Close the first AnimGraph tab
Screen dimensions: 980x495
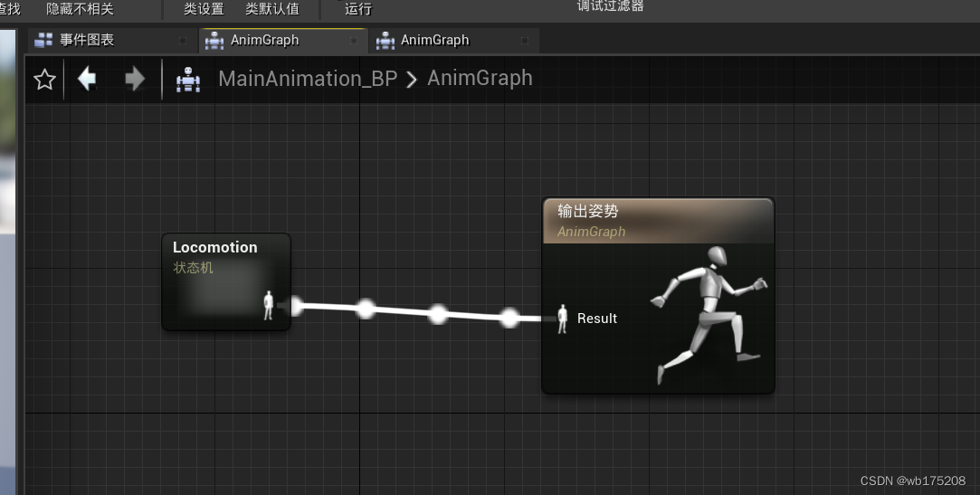point(354,41)
